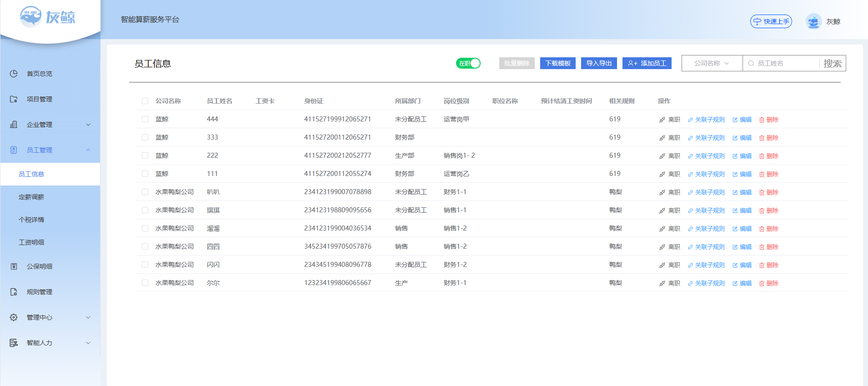Viewport: 868px width, 386px height.
Task: Click the 智能人力 icon in sidebar
Action: tap(14, 343)
